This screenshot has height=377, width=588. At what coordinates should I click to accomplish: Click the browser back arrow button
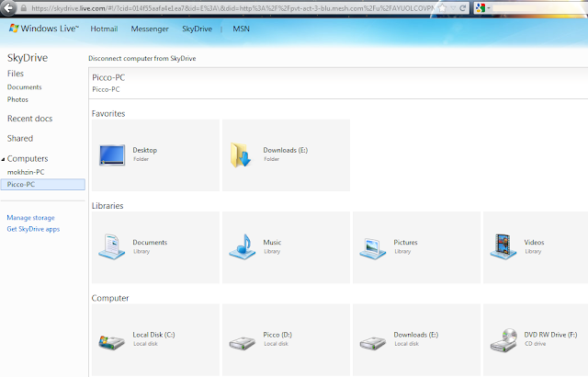tap(8, 8)
